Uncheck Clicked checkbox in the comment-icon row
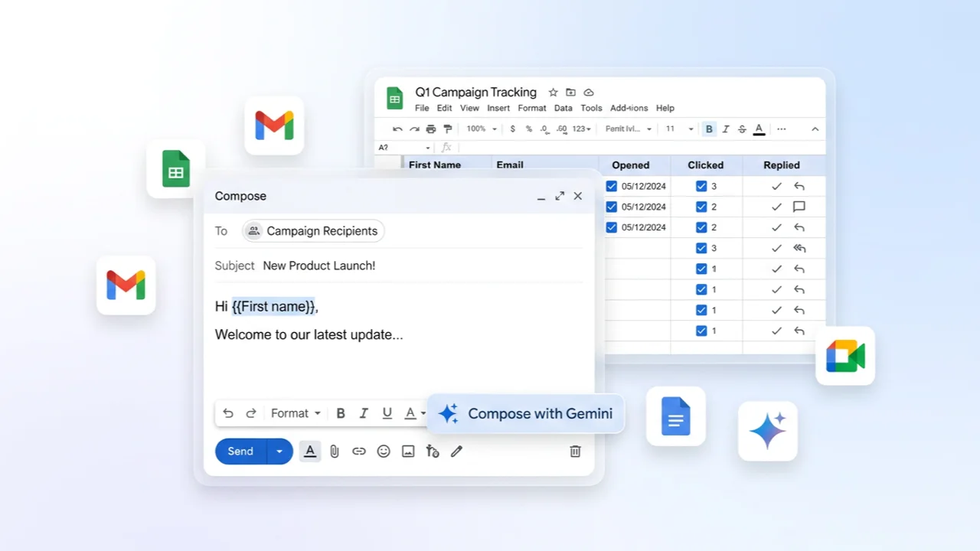 click(701, 207)
